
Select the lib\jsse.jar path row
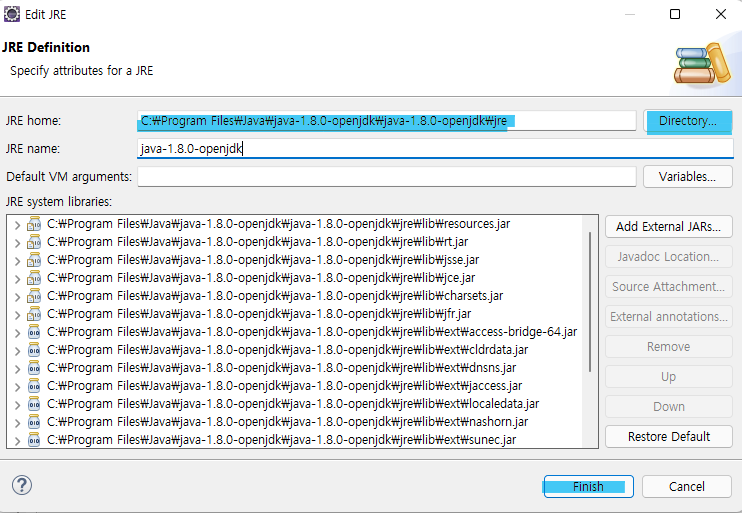click(263, 260)
